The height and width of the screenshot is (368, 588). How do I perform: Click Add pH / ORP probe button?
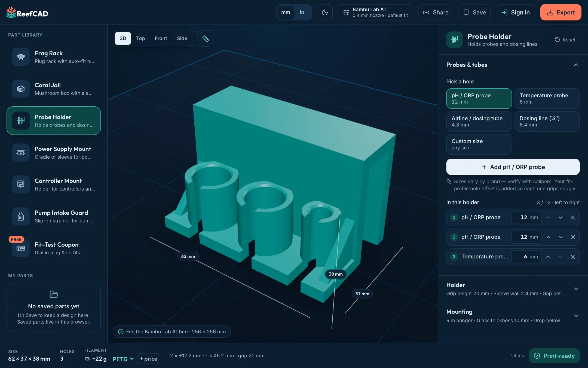513,167
